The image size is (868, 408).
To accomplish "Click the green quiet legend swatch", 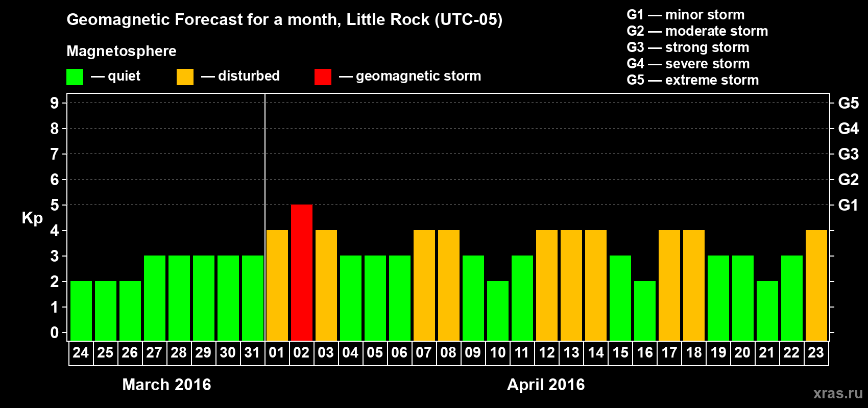I will [75, 77].
